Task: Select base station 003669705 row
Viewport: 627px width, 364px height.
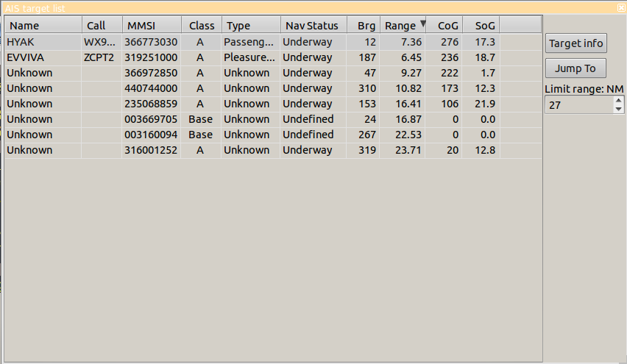Action: click(x=152, y=119)
